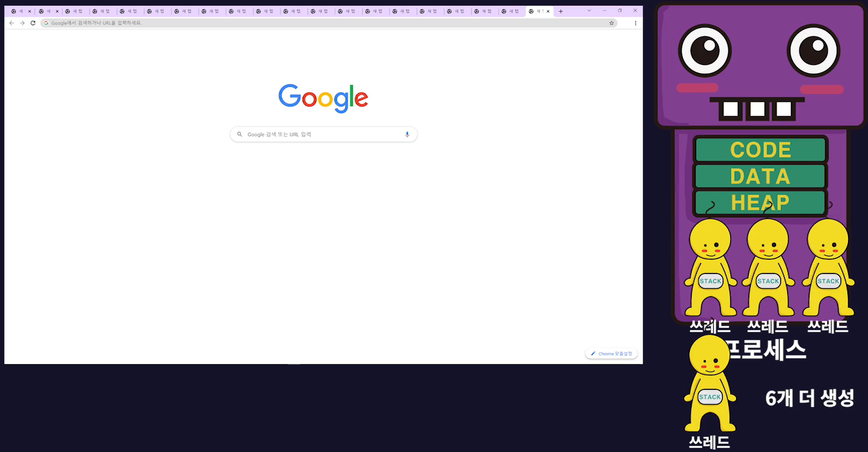Viewport: 868px width, 452px height.
Task: Minimize the Chrome window
Action: (604, 10)
